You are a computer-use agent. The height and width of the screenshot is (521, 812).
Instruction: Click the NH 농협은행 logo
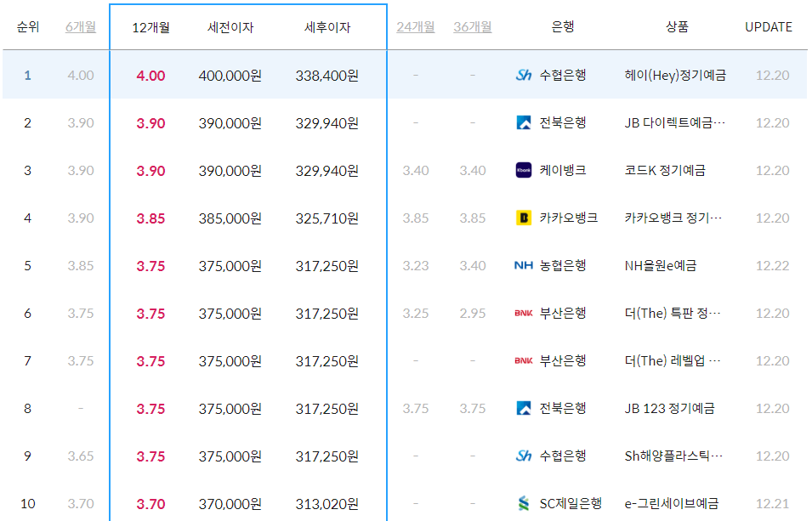(x=524, y=266)
